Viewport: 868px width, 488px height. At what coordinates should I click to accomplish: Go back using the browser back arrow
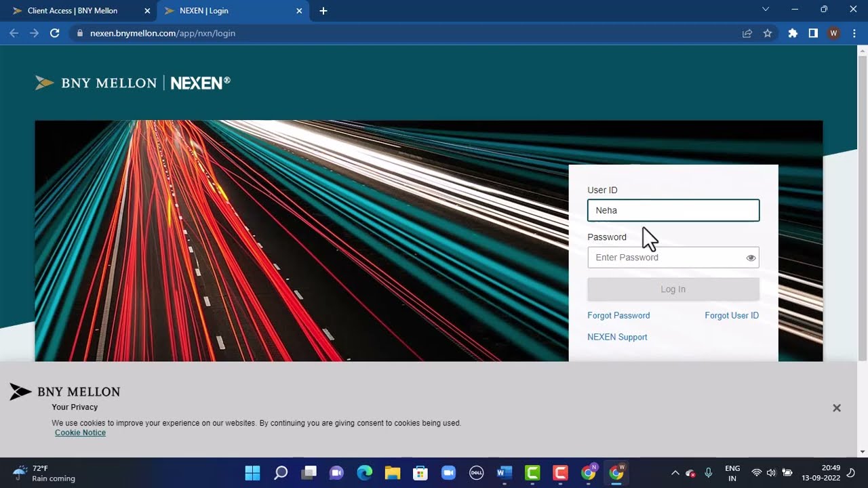[14, 33]
